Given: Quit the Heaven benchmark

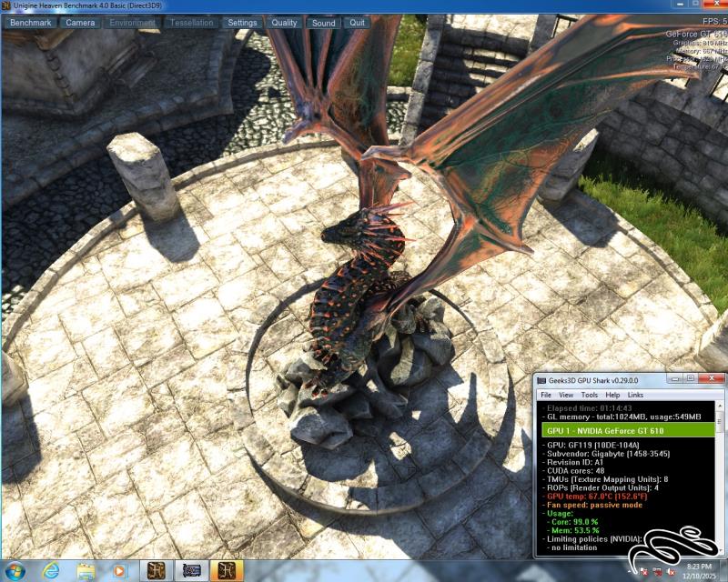Looking at the screenshot, I should [x=358, y=23].
